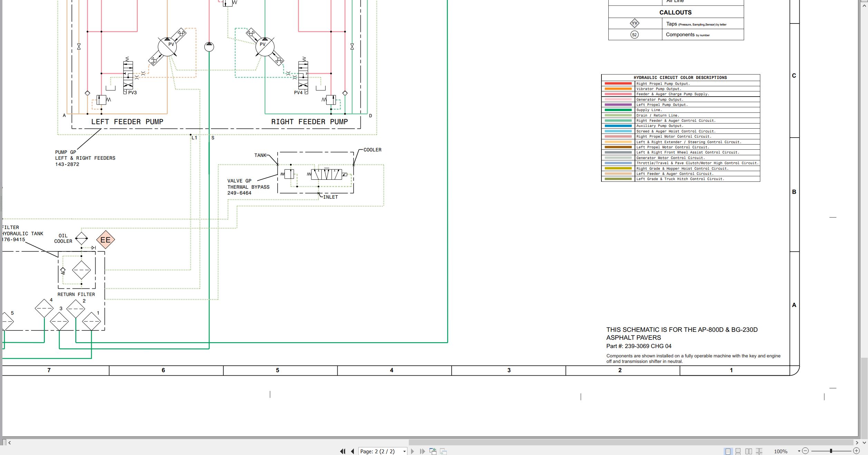Click the horizontal scrollbar right arrow
The image size is (868, 455).
coord(857,443)
